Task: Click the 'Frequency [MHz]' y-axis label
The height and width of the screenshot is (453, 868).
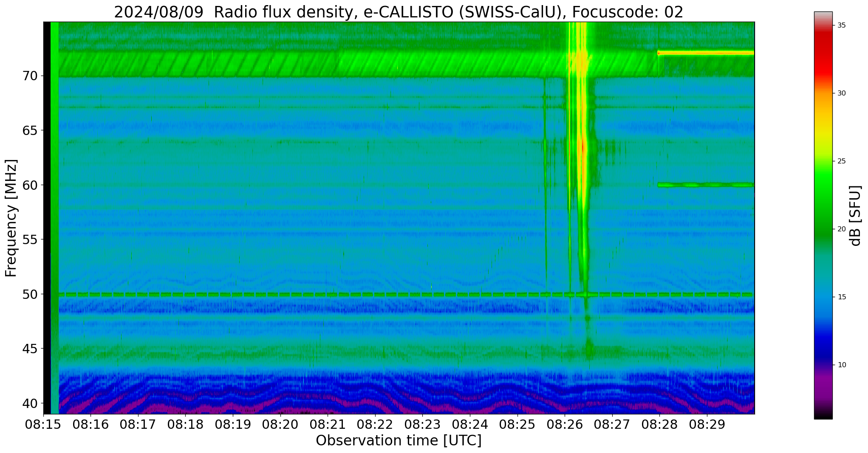Action: 11,218
